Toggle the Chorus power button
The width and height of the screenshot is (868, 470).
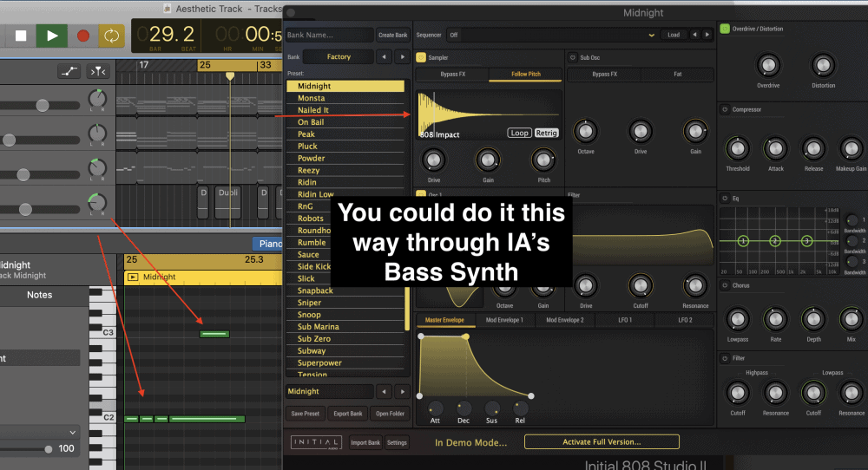click(x=725, y=285)
